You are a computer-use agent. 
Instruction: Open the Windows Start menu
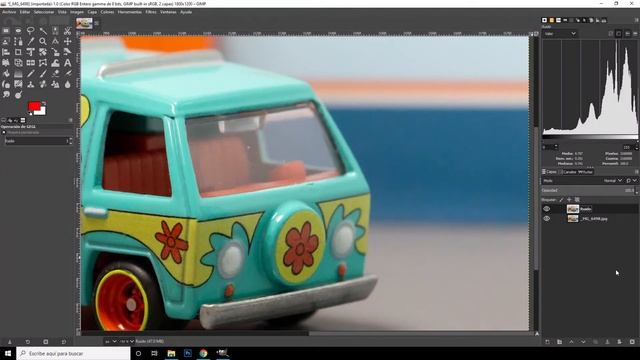pos(8,353)
